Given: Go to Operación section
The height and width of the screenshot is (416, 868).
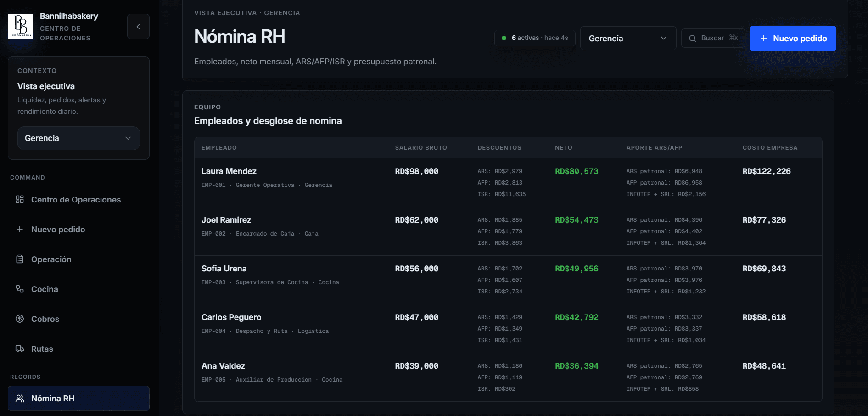Looking at the screenshot, I should (x=78, y=259).
